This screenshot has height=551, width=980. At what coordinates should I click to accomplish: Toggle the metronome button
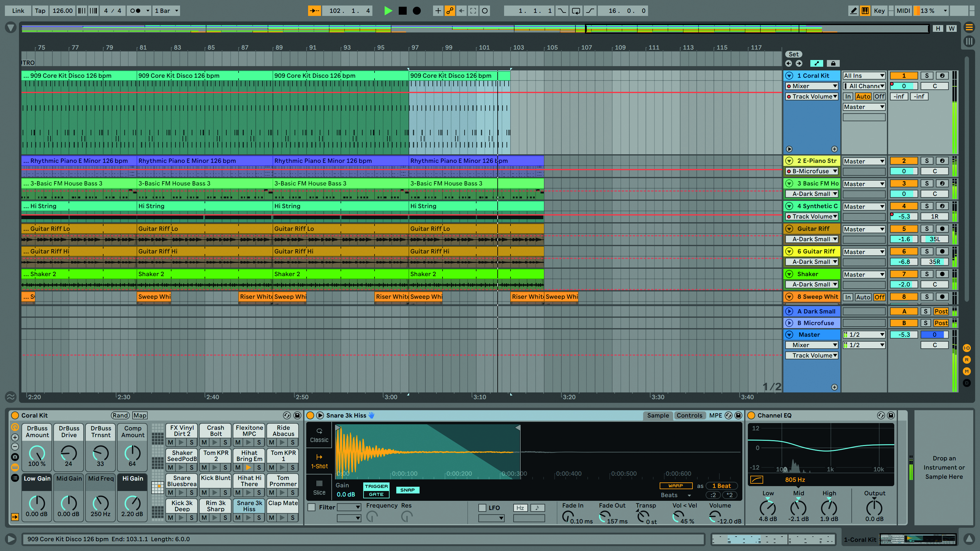pos(135,11)
